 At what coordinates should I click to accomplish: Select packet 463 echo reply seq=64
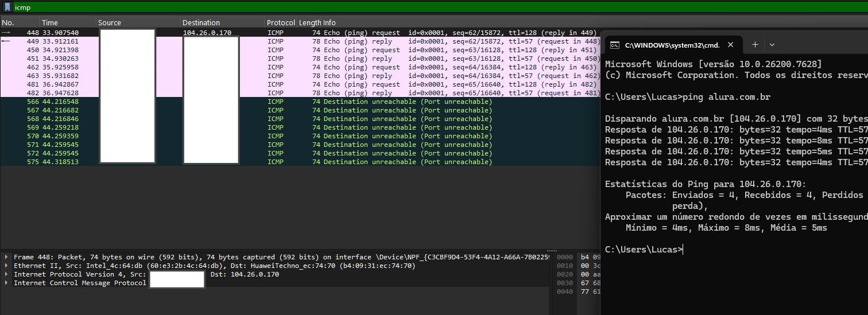(300, 76)
